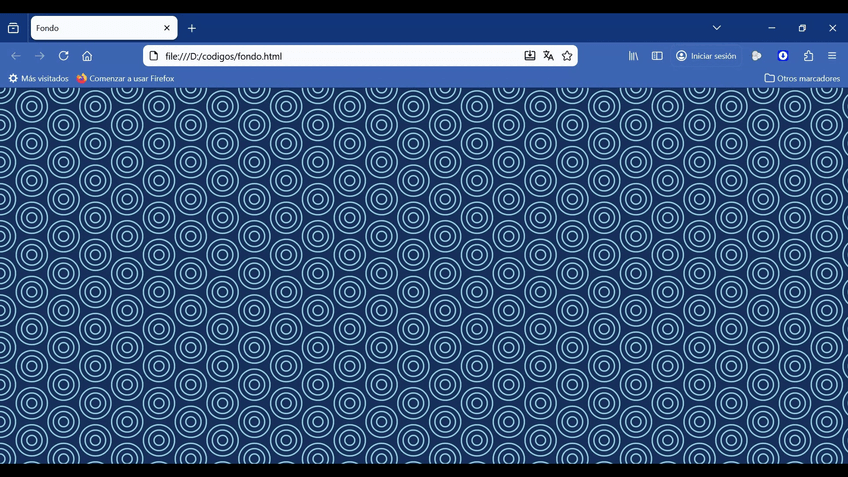Viewport: 848px width, 477px height.
Task: Open Más visitados bookmarks folder
Action: tap(38, 78)
